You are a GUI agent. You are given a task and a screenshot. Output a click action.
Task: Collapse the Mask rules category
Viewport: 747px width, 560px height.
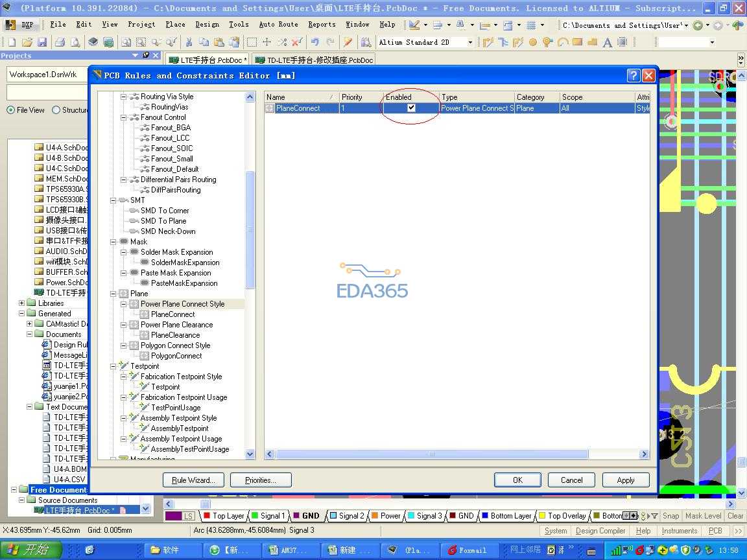point(113,242)
